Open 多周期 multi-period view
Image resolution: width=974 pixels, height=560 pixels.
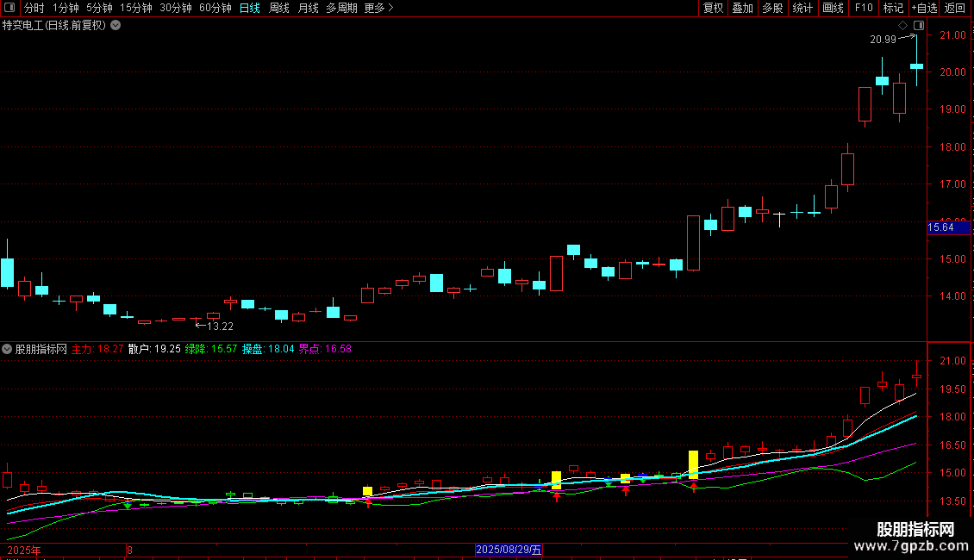(341, 8)
